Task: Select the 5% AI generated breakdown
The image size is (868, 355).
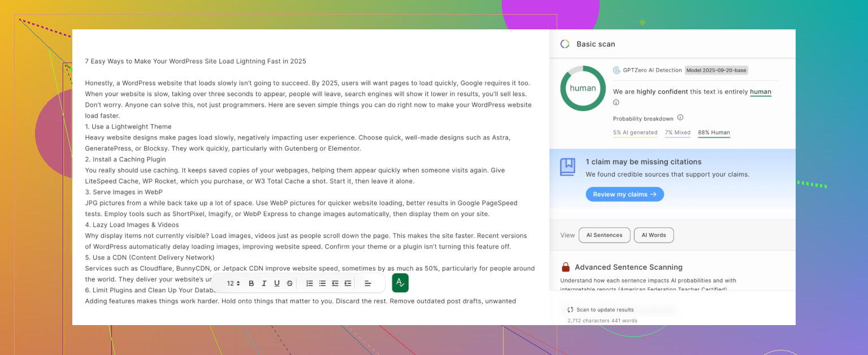Action: pyautogui.click(x=635, y=133)
